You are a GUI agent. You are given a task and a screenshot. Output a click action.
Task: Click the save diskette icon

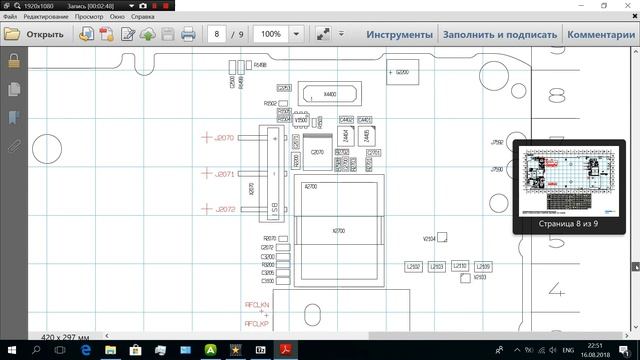(x=168, y=34)
